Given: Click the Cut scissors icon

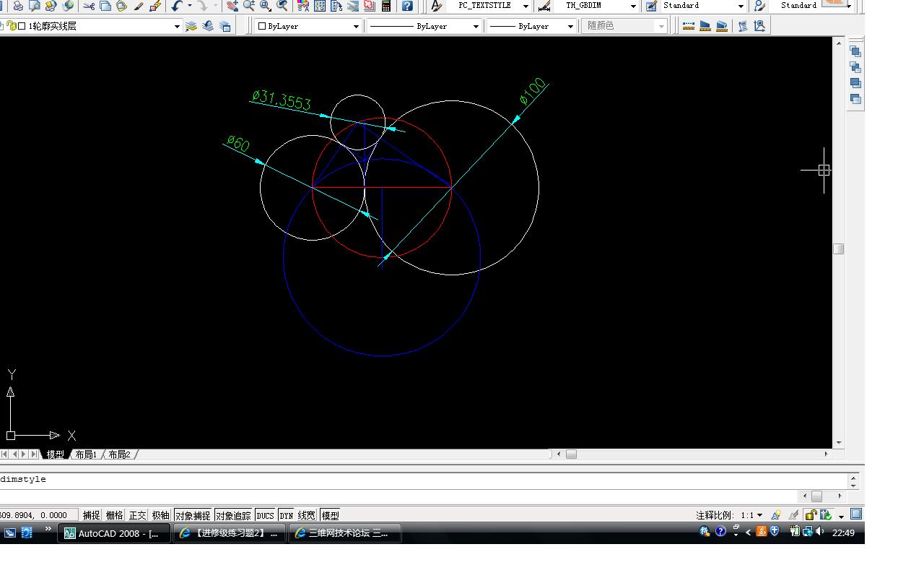Looking at the screenshot, I should click(89, 6).
